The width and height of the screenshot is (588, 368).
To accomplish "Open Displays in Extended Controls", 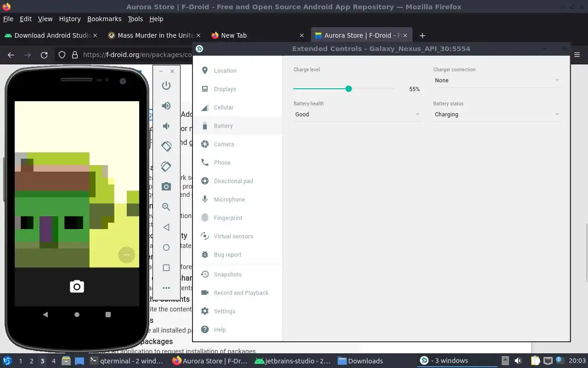I will pyautogui.click(x=237, y=89).
